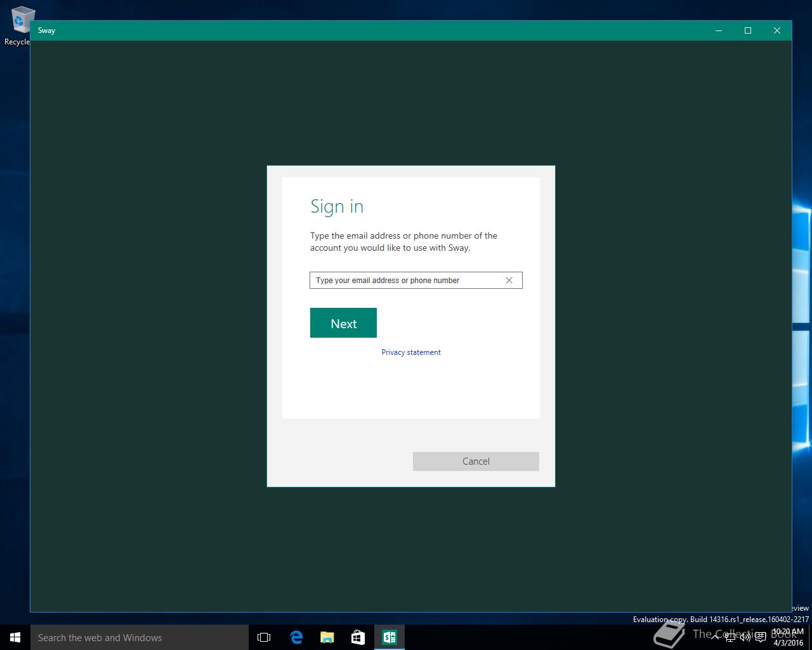The width and height of the screenshot is (812, 650).
Task: Maximize the Sway window
Action: (748, 30)
